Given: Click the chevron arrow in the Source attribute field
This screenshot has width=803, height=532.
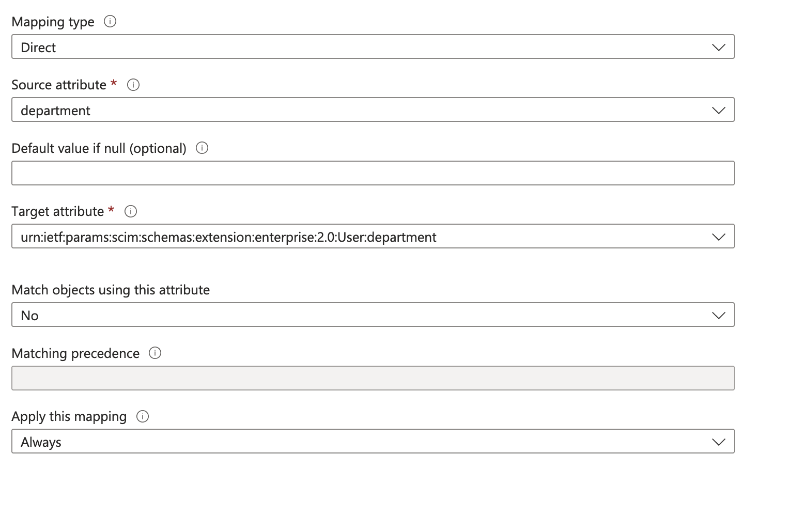Looking at the screenshot, I should (718, 110).
